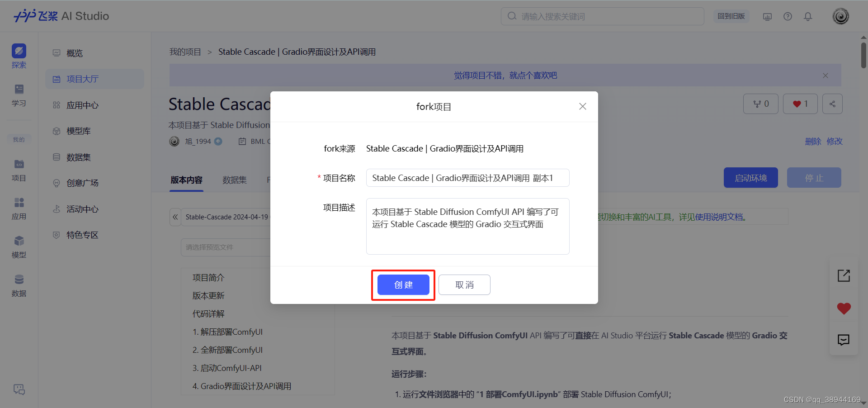Collapse the version panel double-chevron
This screenshot has height=408, width=868.
pos(175,217)
